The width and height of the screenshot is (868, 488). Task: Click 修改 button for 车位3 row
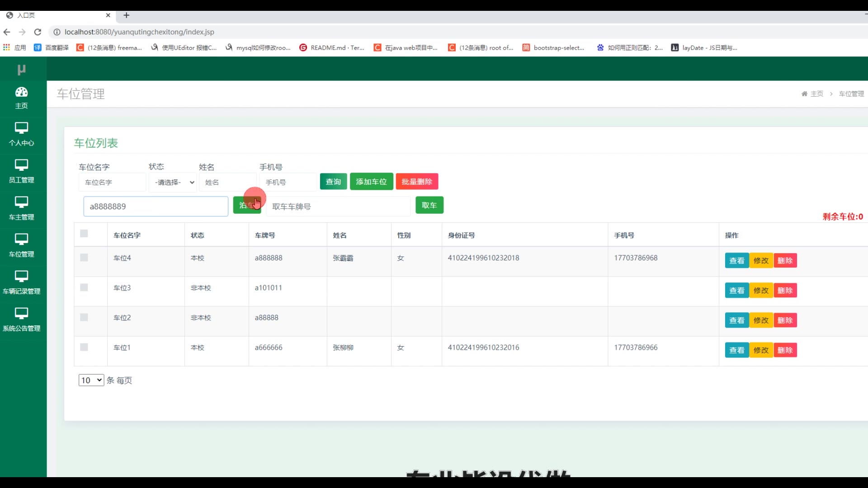[761, 291]
